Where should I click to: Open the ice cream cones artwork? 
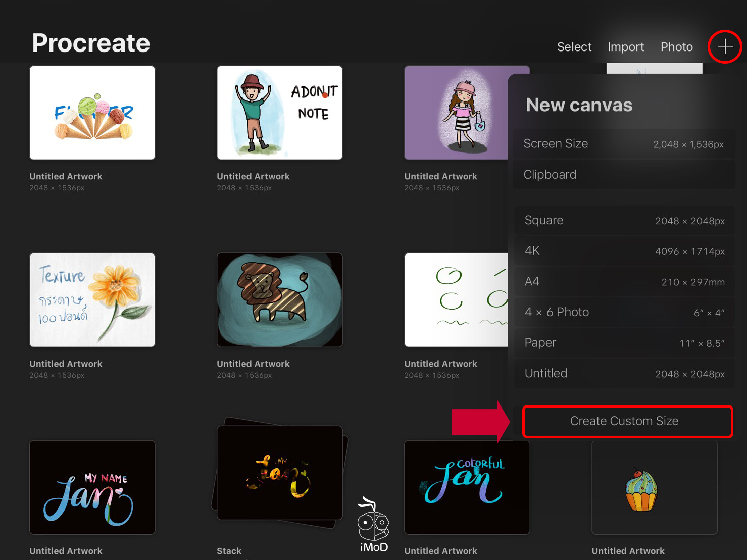point(92,113)
